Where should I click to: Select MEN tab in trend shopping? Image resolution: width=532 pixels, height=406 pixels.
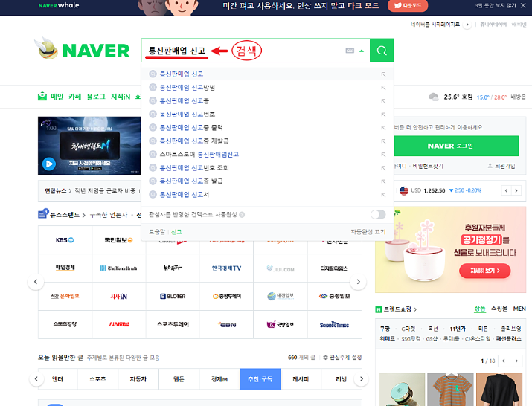[519, 309]
